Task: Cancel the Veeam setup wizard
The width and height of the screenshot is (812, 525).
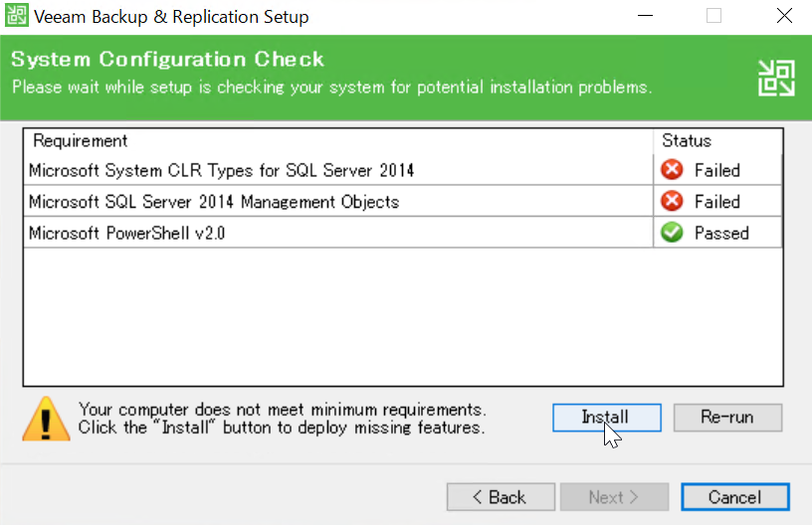Action: (735, 497)
